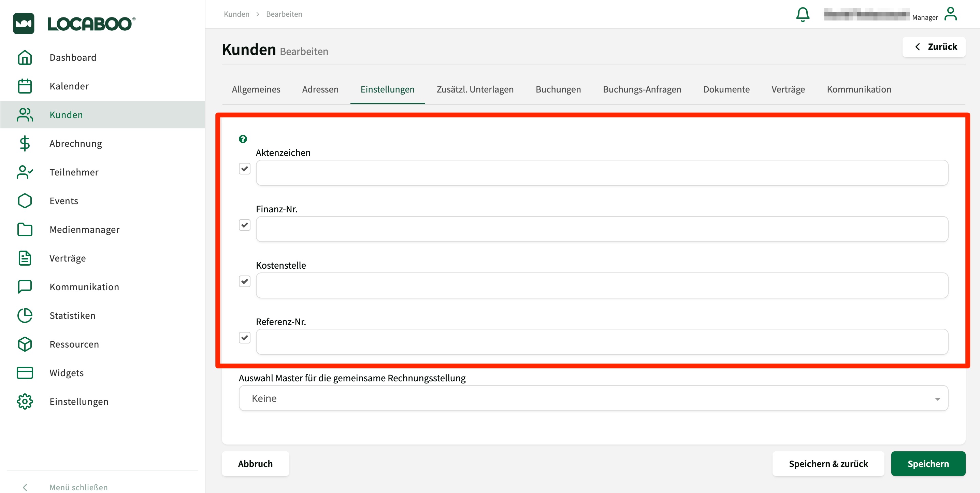Click into the Aktenzeichen input field

(x=602, y=173)
